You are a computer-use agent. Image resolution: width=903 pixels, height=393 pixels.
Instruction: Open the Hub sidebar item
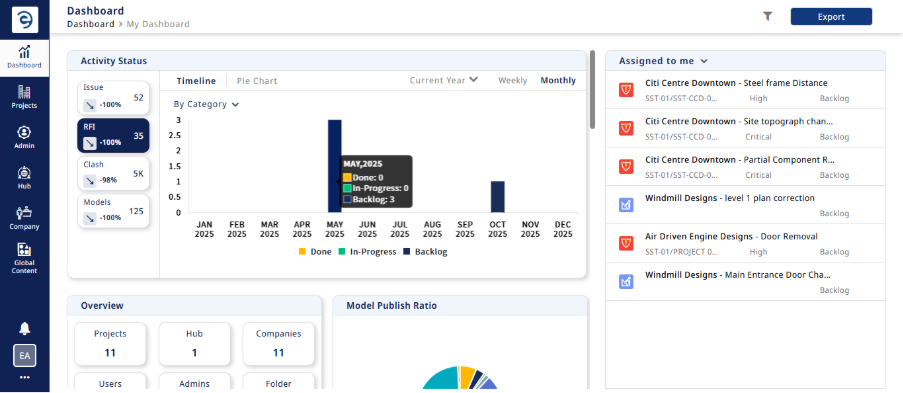[x=24, y=178]
